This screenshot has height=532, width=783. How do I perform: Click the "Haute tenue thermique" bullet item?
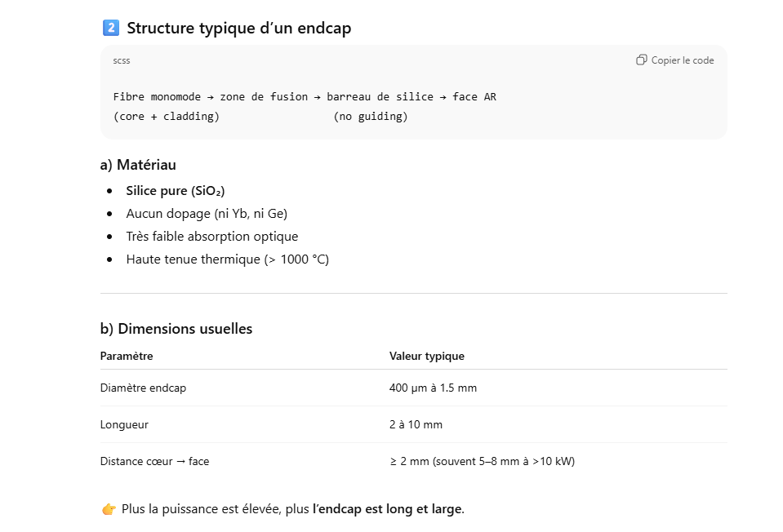click(227, 259)
